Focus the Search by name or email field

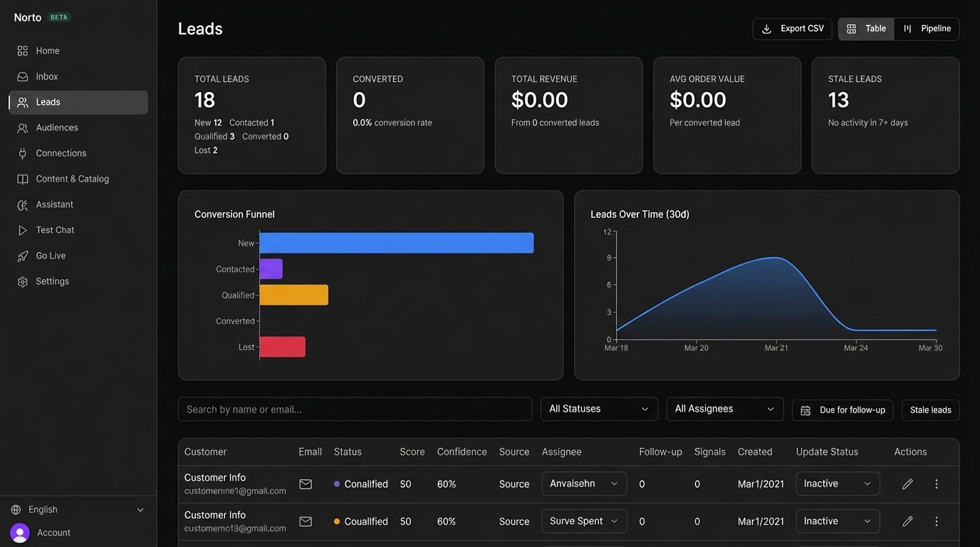(355, 409)
